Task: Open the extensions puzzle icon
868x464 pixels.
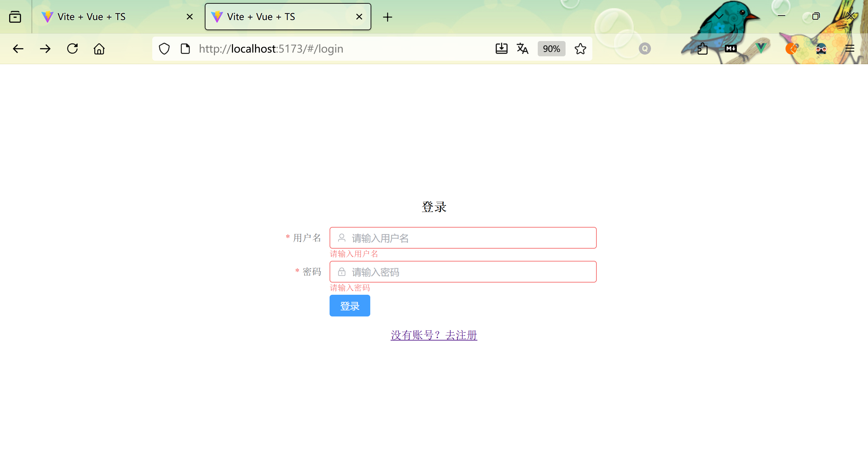Action: coord(702,49)
